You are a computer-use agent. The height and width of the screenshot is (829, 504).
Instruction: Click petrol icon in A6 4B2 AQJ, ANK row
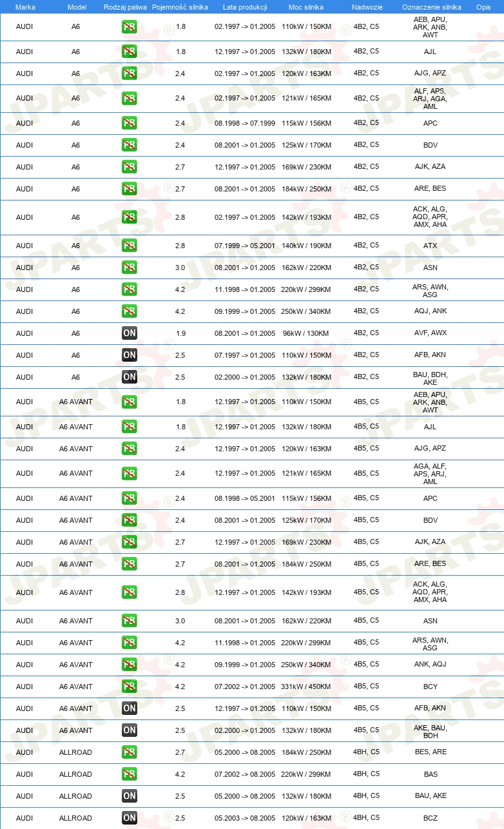click(x=130, y=311)
